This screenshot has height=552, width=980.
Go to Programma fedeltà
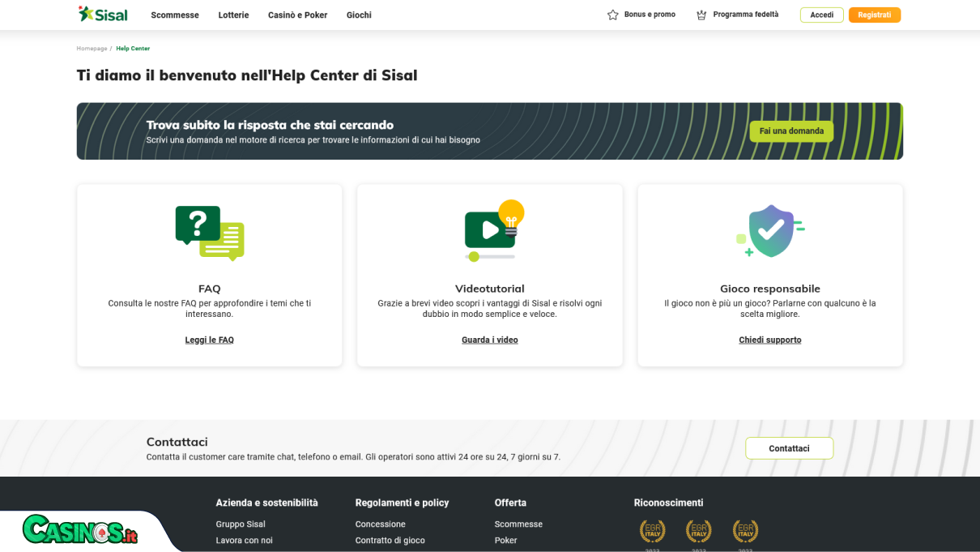(x=746, y=15)
